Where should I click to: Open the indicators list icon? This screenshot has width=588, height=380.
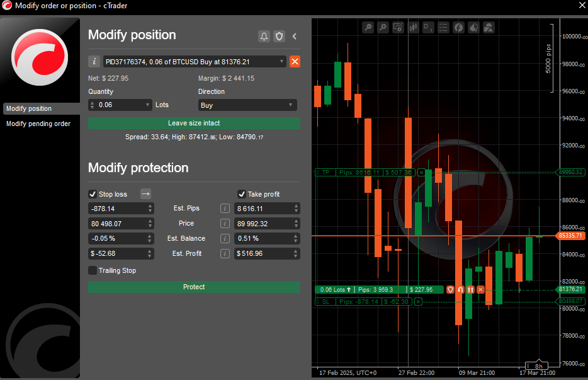(443, 26)
